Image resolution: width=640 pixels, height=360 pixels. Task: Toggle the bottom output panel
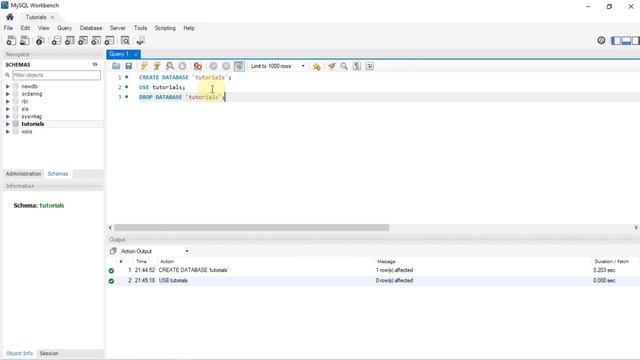(626, 40)
